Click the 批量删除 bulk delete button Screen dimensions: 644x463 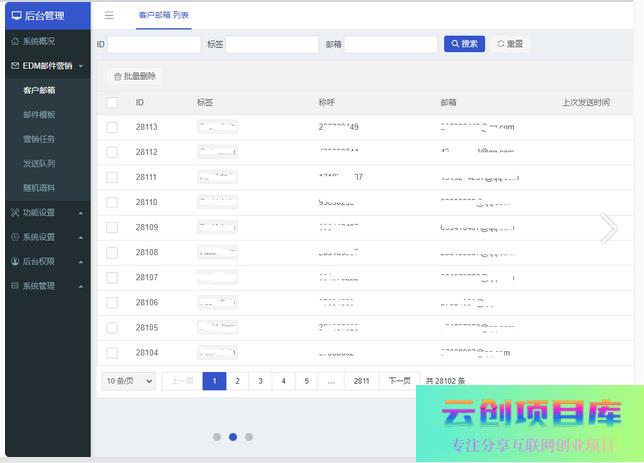134,76
